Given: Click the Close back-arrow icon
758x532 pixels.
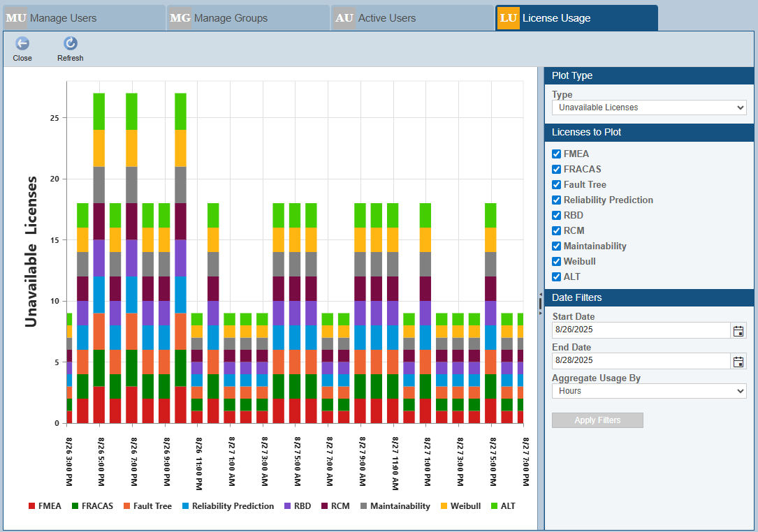Looking at the screenshot, I should point(22,44).
